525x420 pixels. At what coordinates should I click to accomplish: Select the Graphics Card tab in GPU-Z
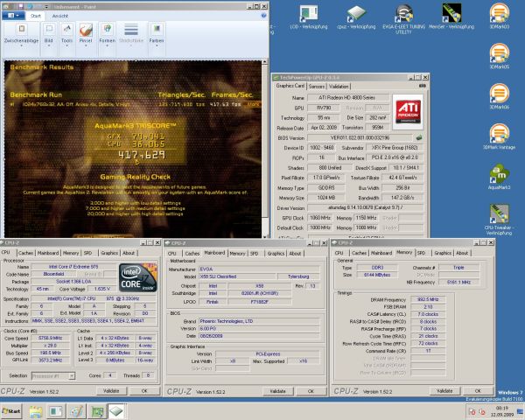coord(290,86)
